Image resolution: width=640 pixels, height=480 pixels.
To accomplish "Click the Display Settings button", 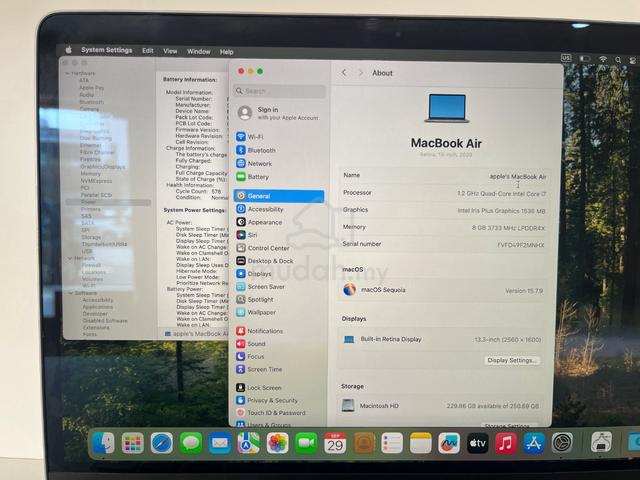I will (511, 360).
